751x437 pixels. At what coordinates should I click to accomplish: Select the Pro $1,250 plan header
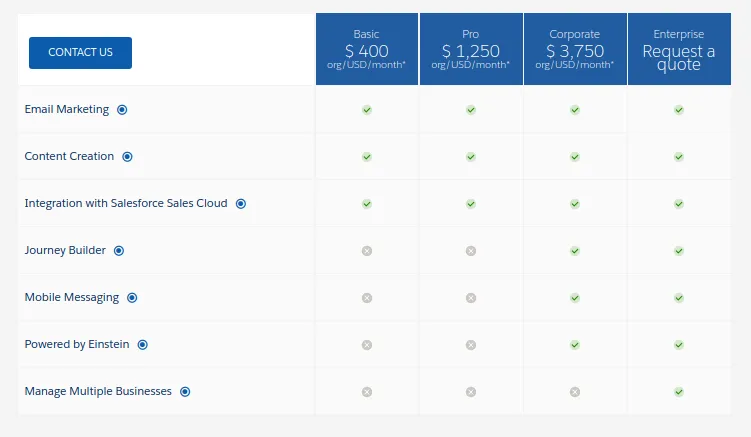pos(471,49)
